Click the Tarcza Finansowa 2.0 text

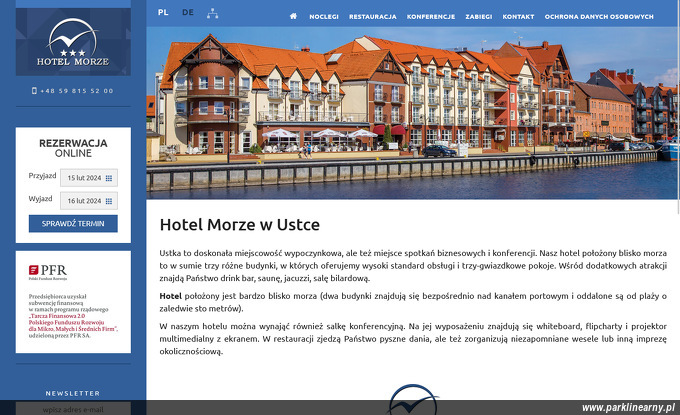pos(57,316)
